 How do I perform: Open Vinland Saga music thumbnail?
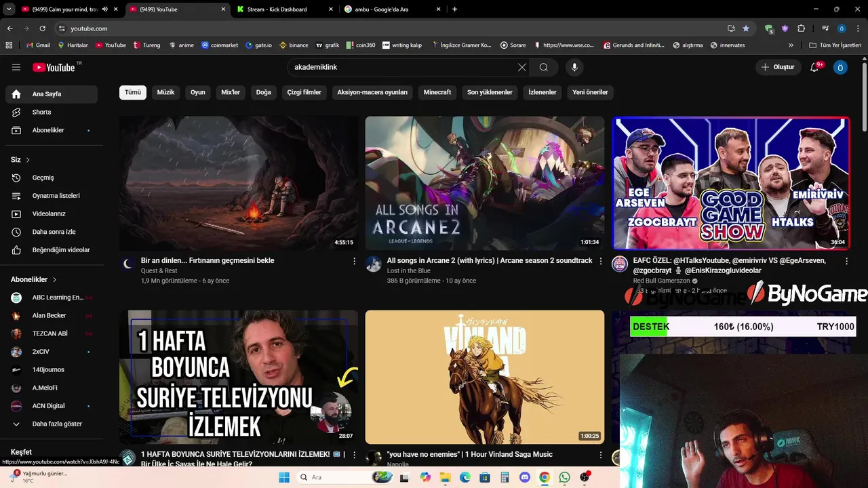click(x=485, y=377)
